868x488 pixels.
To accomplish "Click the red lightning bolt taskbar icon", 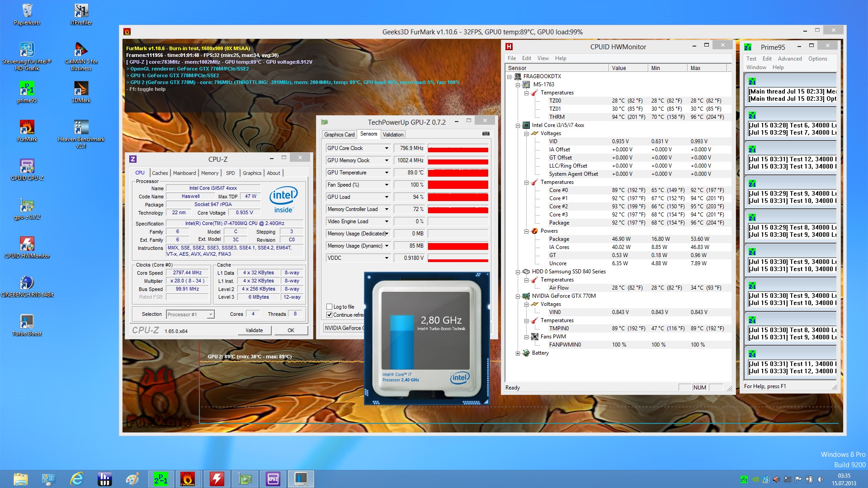I will coord(217,479).
